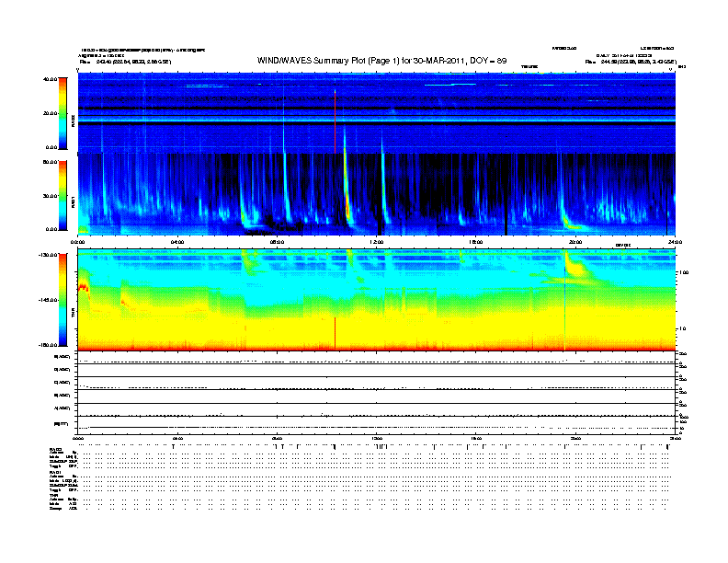Click the 100 tick label beside TNR panel

[684, 272]
